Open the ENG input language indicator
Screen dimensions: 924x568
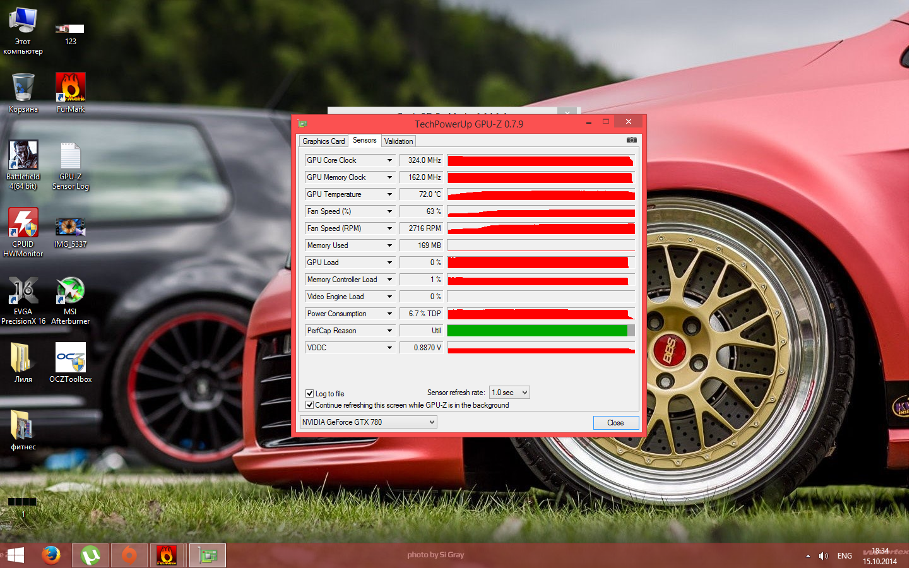[x=844, y=556]
